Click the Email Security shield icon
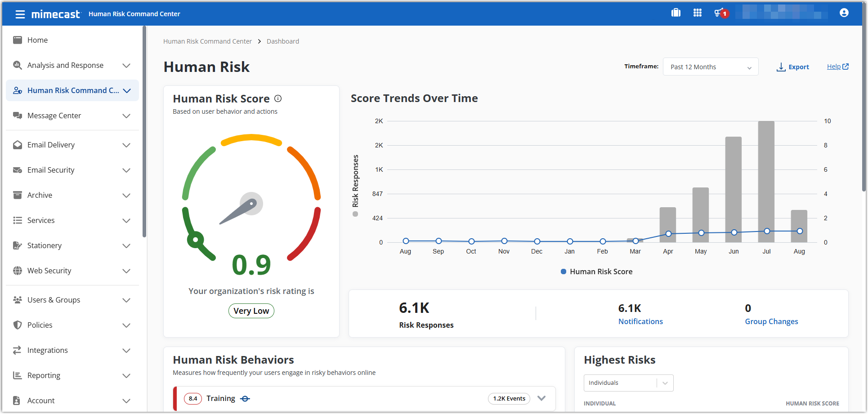This screenshot has width=868, height=414. coord(17,170)
